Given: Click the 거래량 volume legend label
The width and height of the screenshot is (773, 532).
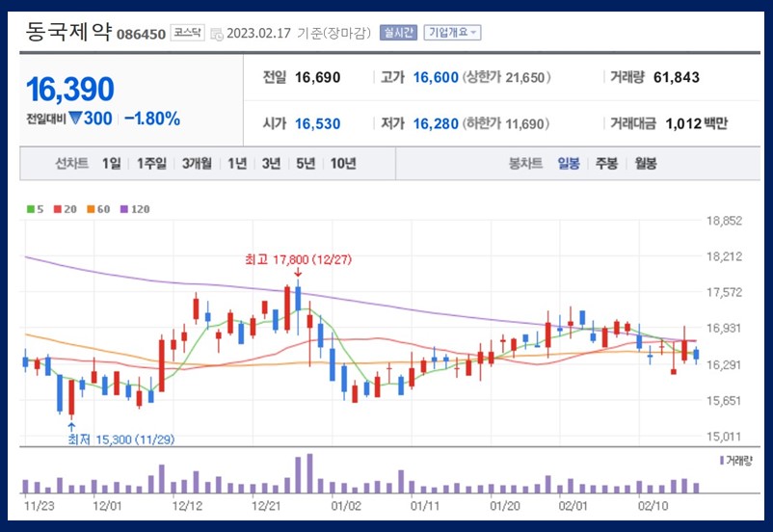Looking at the screenshot, I should (x=736, y=461).
